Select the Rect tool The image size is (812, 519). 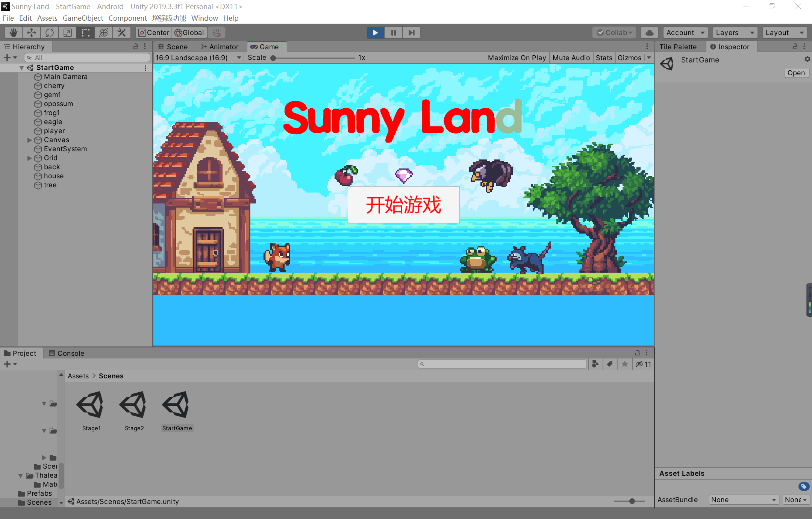click(86, 33)
